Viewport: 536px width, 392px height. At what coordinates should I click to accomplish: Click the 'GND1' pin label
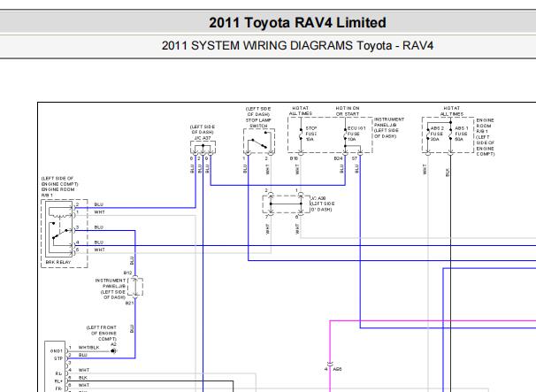tap(57, 351)
